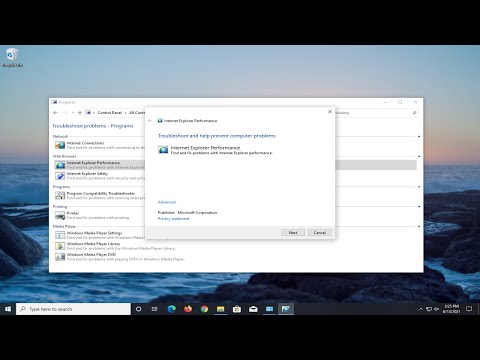Viewport: 480px width, 360px height.
Task: Click the Internet Connections troubleshooter icon
Action: pyautogui.click(x=60, y=145)
